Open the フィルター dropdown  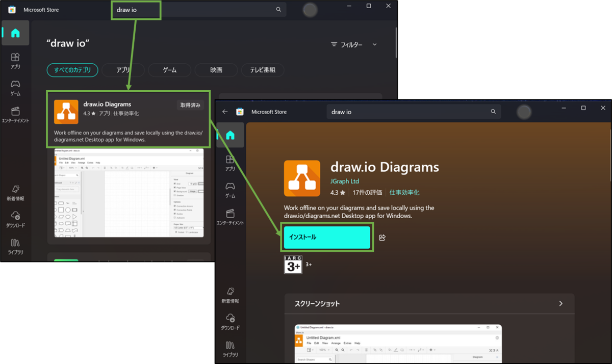(x=354, y=44)
